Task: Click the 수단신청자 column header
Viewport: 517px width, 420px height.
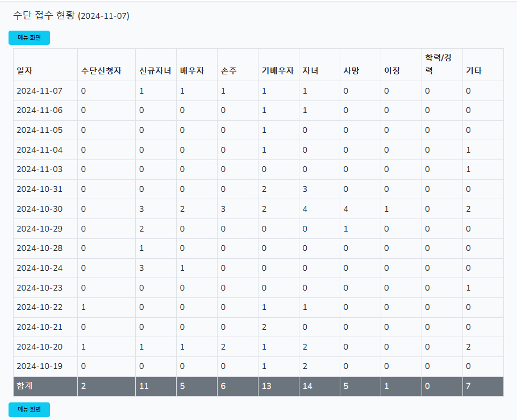Action: 101,71
